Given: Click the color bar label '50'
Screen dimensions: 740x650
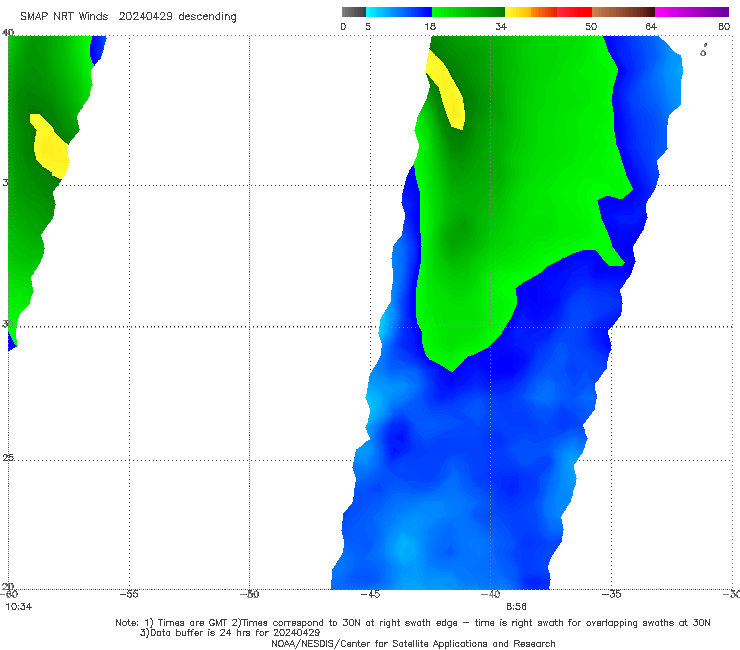Looking at the screenshot, I should tap(591, 26).
